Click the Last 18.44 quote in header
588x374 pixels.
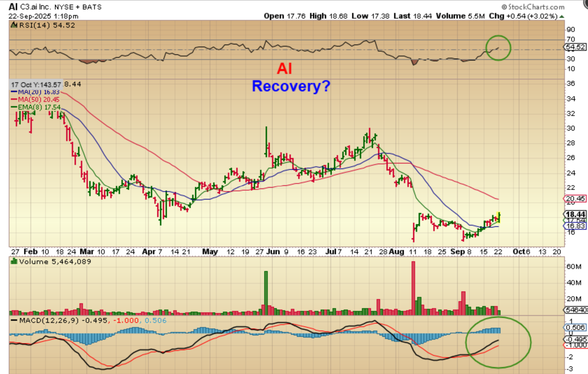click(413, 16)
